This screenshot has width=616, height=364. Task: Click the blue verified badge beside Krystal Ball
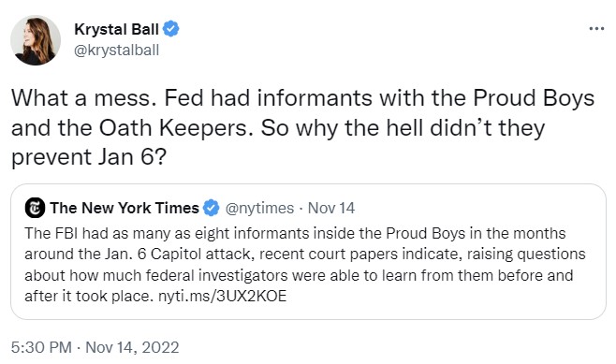[x=170, y=29]
